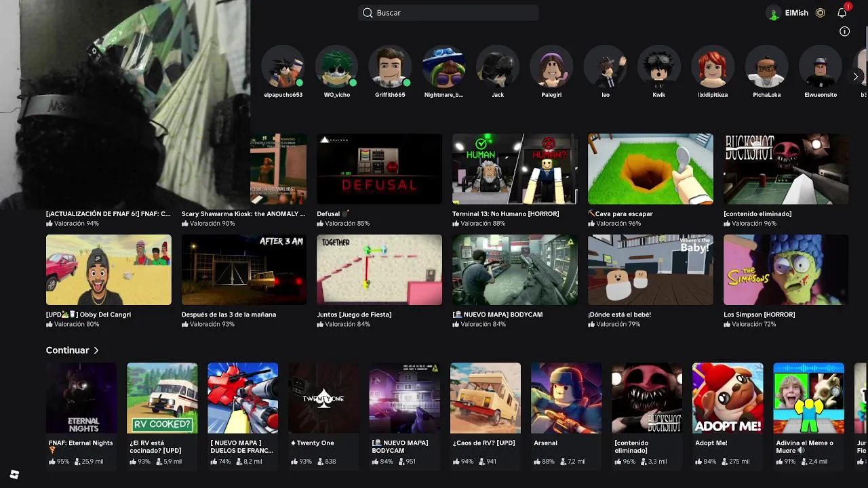The width and height of the screenshot is (868, 488).
Task: Focus the Buscar search field
Action: [x=448, y=13]
